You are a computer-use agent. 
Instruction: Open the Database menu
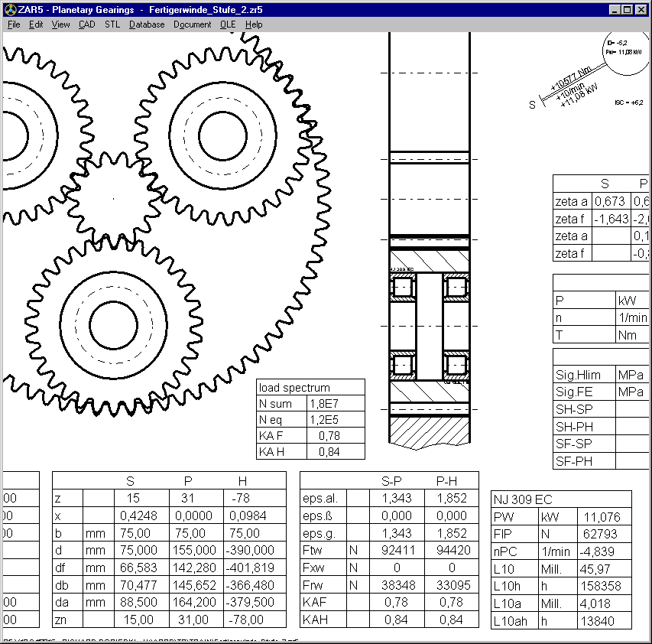click(147, 24)
